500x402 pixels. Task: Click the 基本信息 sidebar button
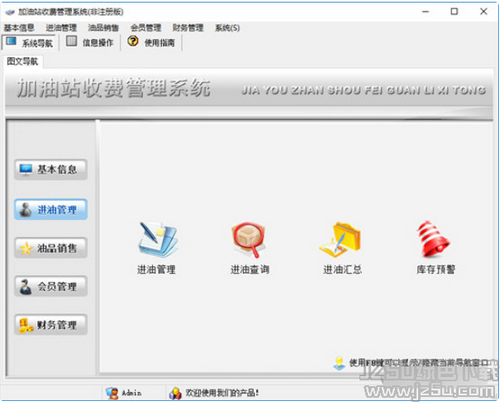pos(51,169)
